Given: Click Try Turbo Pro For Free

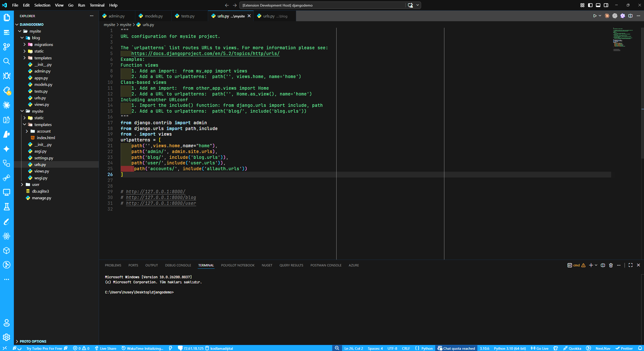Looking at the screenshot, I should pos(44,348).
